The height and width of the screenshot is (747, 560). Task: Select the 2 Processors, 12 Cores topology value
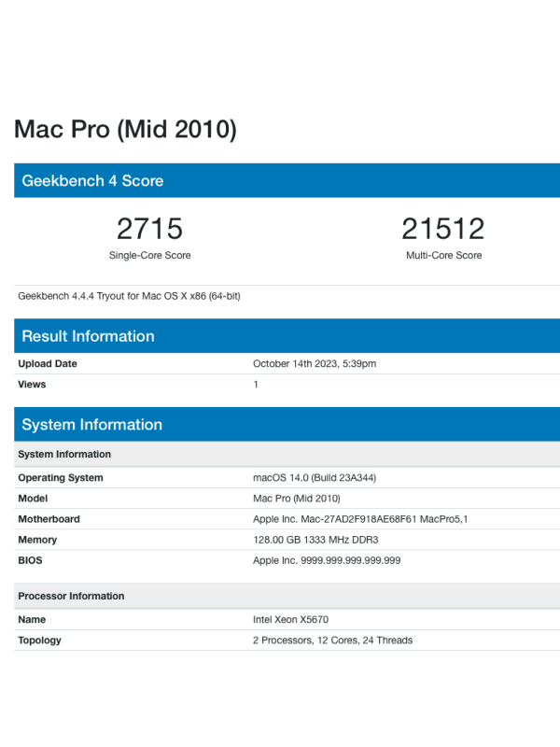[x=332, y=641]
